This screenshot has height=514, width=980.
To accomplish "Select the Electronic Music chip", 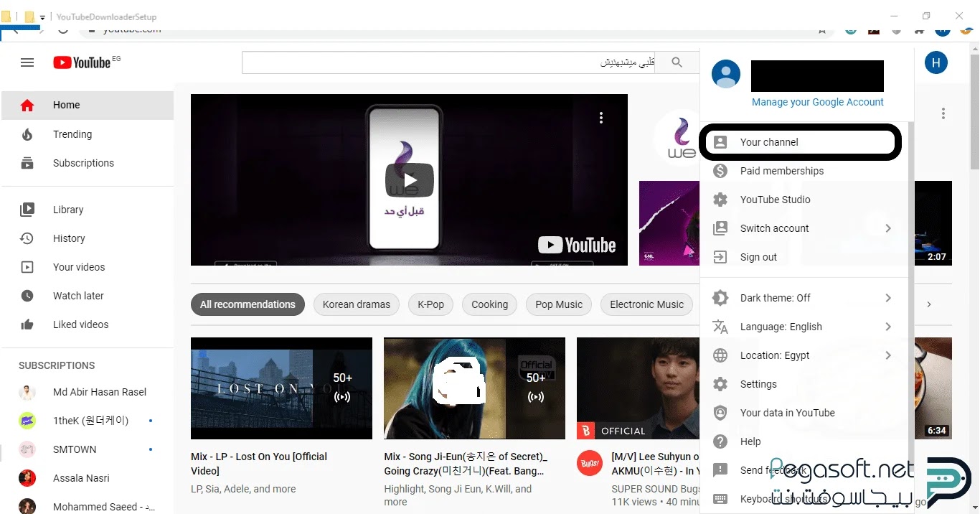I will tap(647, 304).
